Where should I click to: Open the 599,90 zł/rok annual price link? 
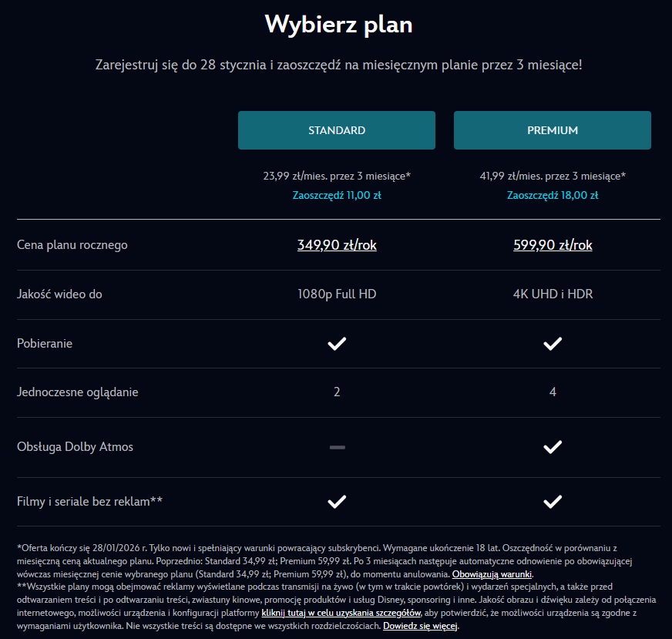pos(552,244)
